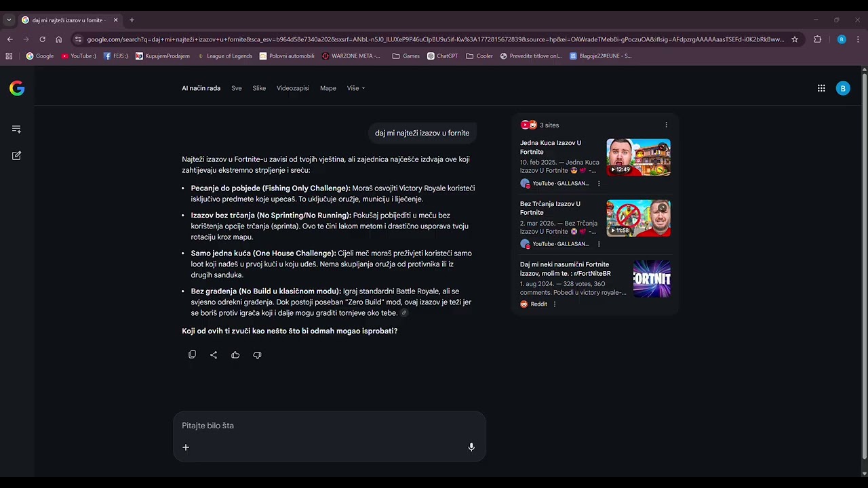Open the ChatGPT bookmark

click(x=443, y=56)
